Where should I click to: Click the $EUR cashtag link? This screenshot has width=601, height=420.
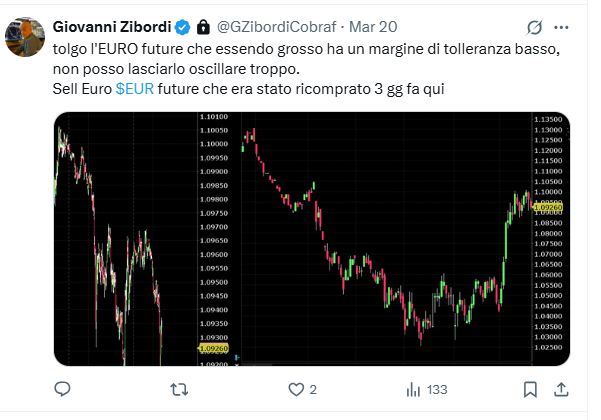coord(135,89)
